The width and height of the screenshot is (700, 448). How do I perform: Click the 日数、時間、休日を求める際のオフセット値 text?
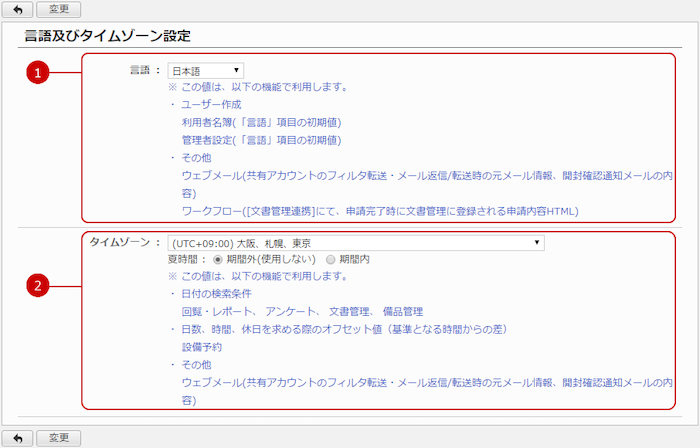tap(345, 329)
